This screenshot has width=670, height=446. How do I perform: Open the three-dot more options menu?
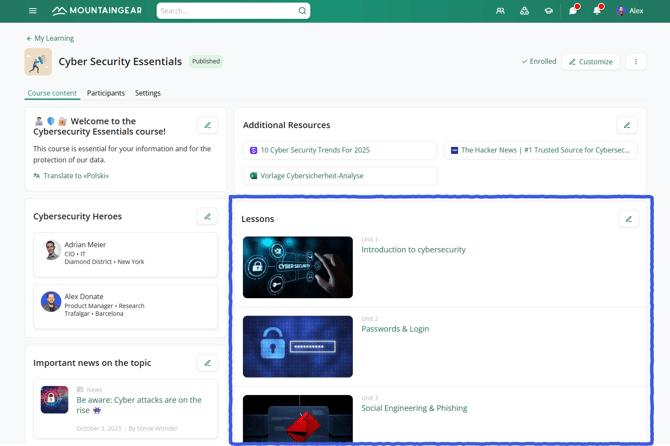635,62
